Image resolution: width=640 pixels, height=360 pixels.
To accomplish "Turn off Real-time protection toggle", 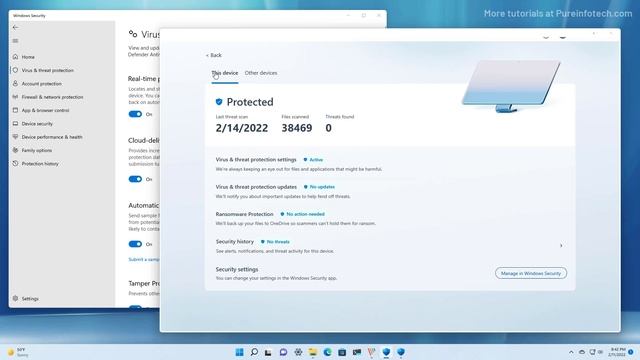I will click(135, 114).
